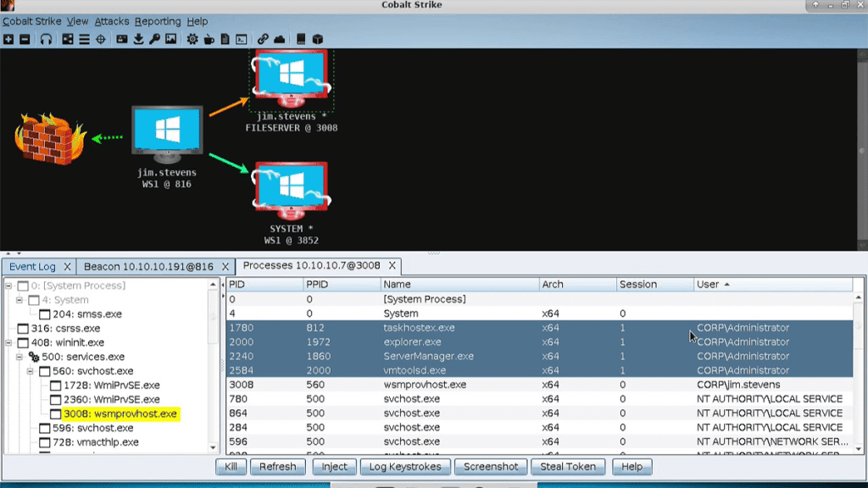Select the 316: csrss.exe tree entry
The height and width of the screenshot is (488, 868).
[x=66, y=329]
